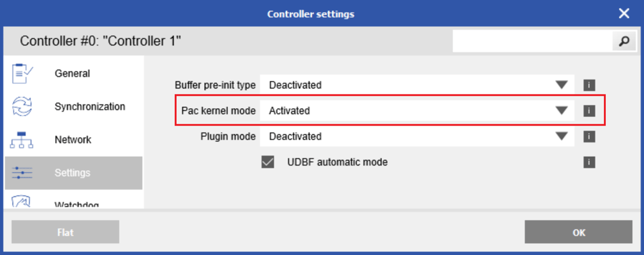Screen dimensions: 644x255
Task: Show info for Pac kernel mode
Action: click(x=589, y=111)
